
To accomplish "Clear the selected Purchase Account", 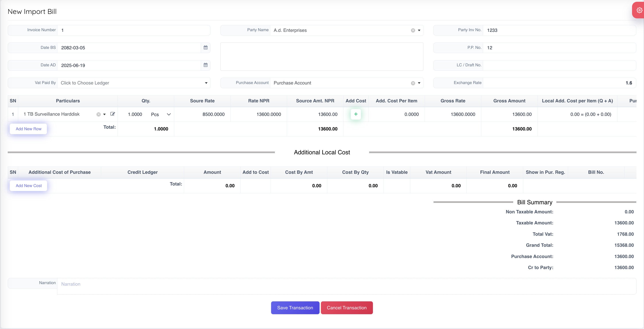I will click(413, 83).
